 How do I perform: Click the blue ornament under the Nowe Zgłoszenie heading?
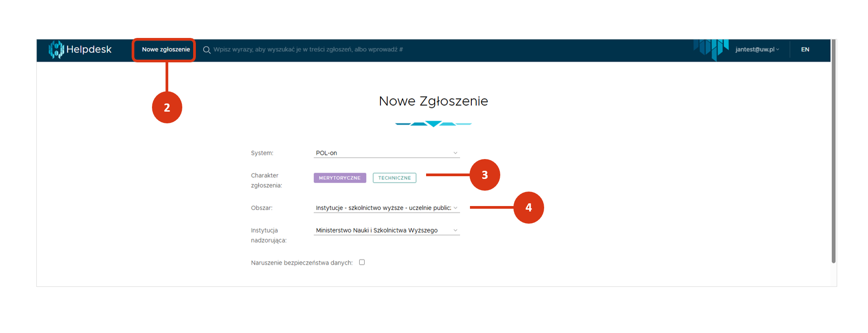click(433, 123)
